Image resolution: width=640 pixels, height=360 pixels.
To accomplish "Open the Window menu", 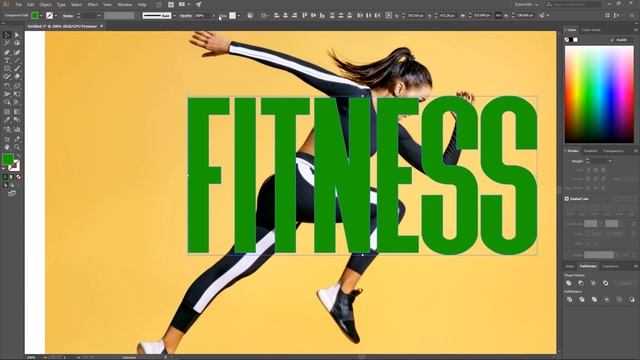I will tap(124, 4).
